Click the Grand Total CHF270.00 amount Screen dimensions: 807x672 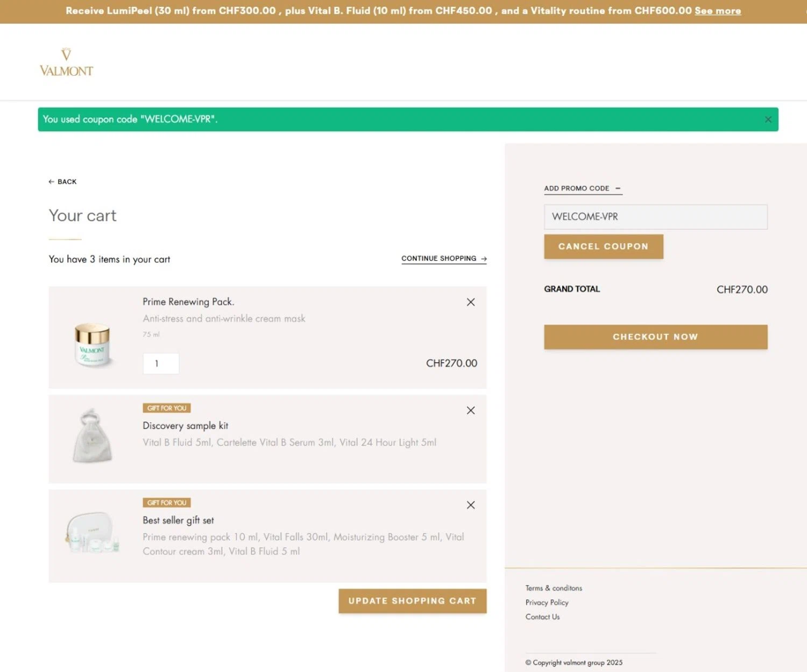[742, 290]
